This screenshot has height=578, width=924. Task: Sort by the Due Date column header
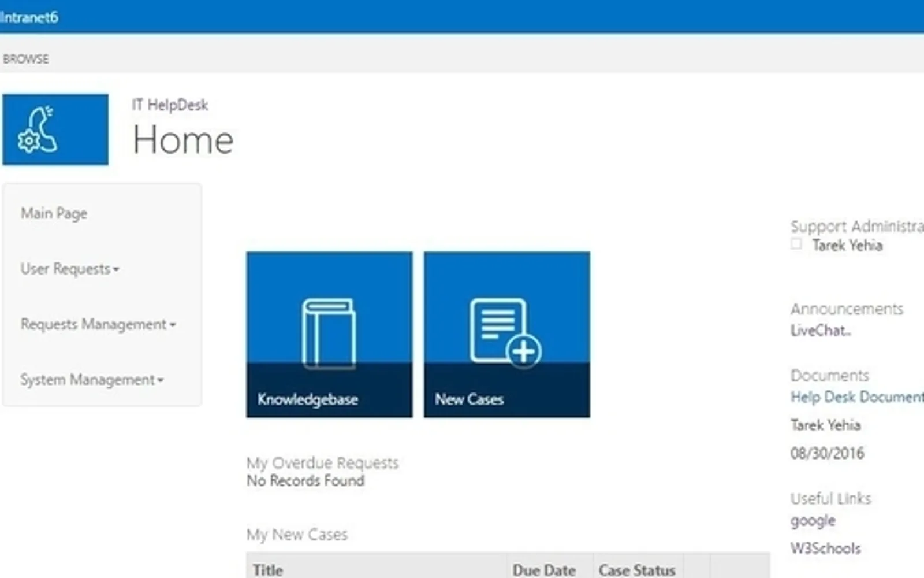click(544, 570)
